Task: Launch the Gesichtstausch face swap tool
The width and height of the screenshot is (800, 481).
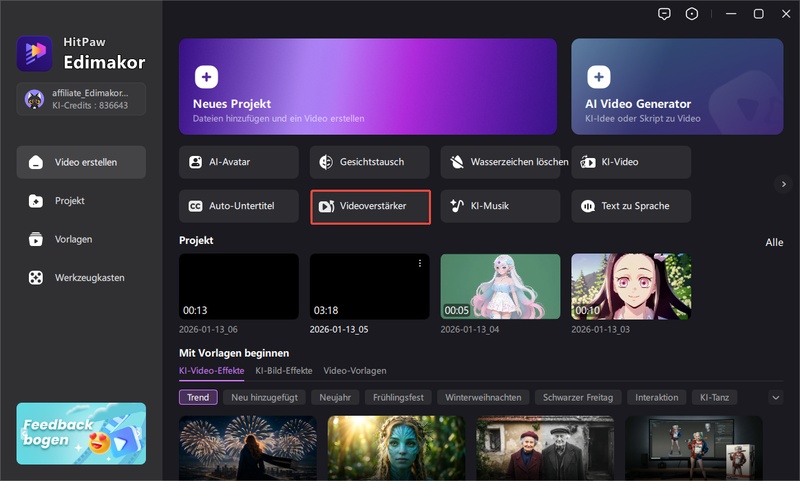Action: [x=370, y=162]
